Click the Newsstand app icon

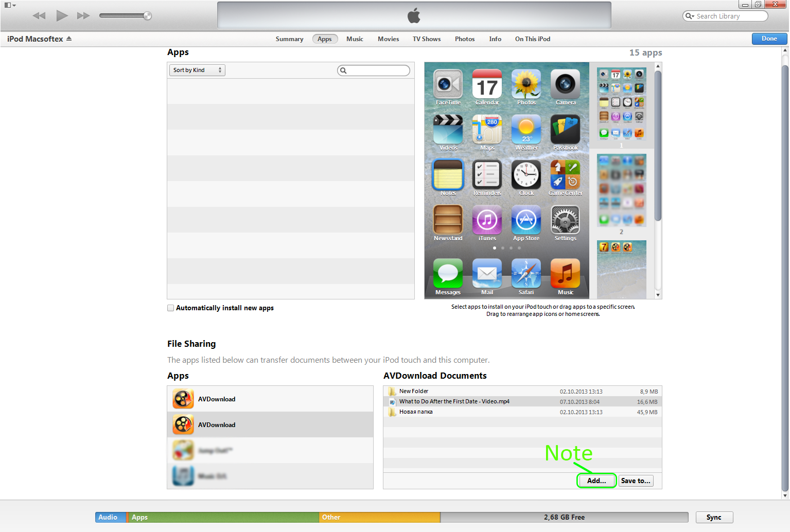coord(448,220)
